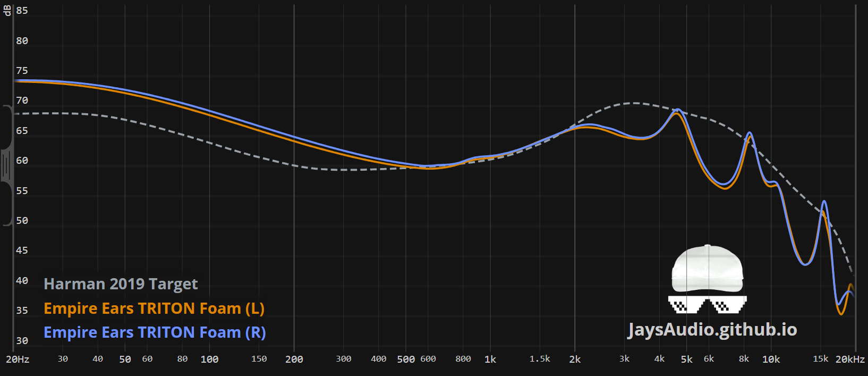This screenshot has width=868, height=376.
Task: Click the 4k frequency axis label
Action: [659, 359]
